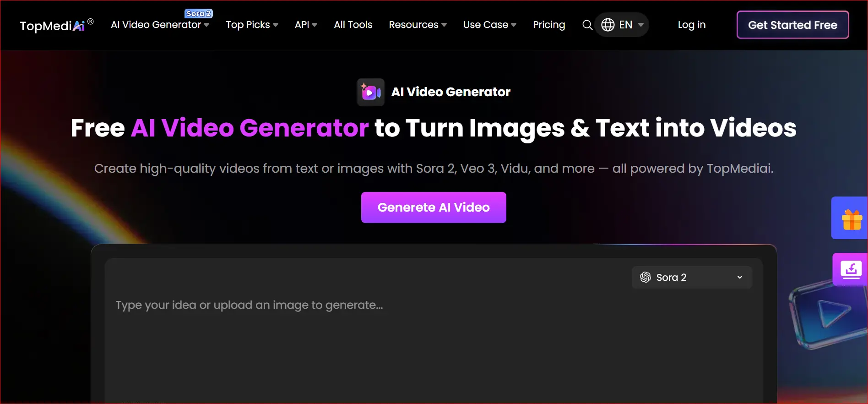
Task: Go to All Tools page
Action: tap(353, 25)
